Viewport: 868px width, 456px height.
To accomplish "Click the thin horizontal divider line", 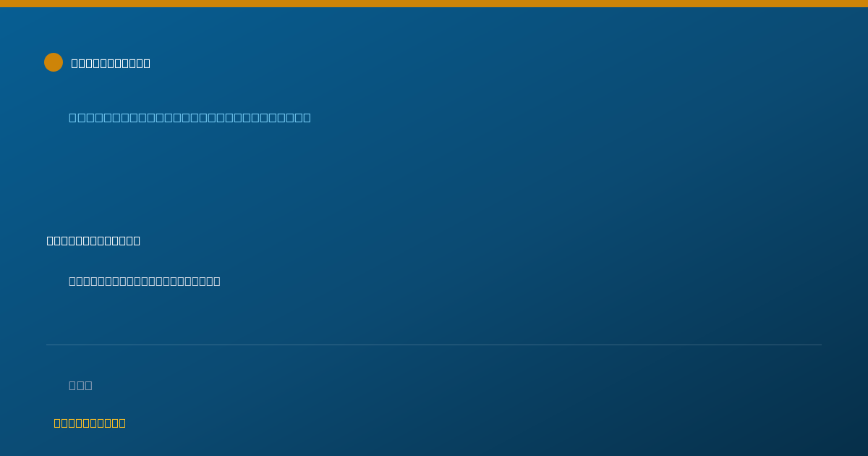I will coord(434,345).
